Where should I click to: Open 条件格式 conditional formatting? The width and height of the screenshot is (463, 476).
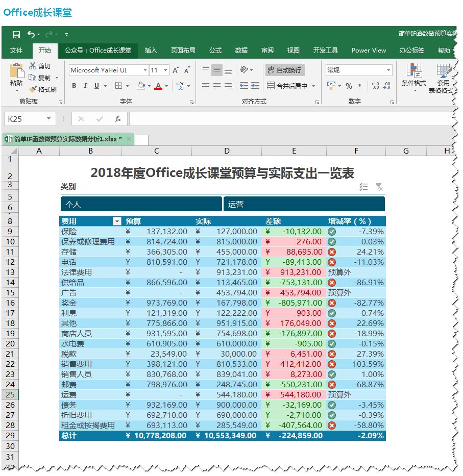(414, 77)
